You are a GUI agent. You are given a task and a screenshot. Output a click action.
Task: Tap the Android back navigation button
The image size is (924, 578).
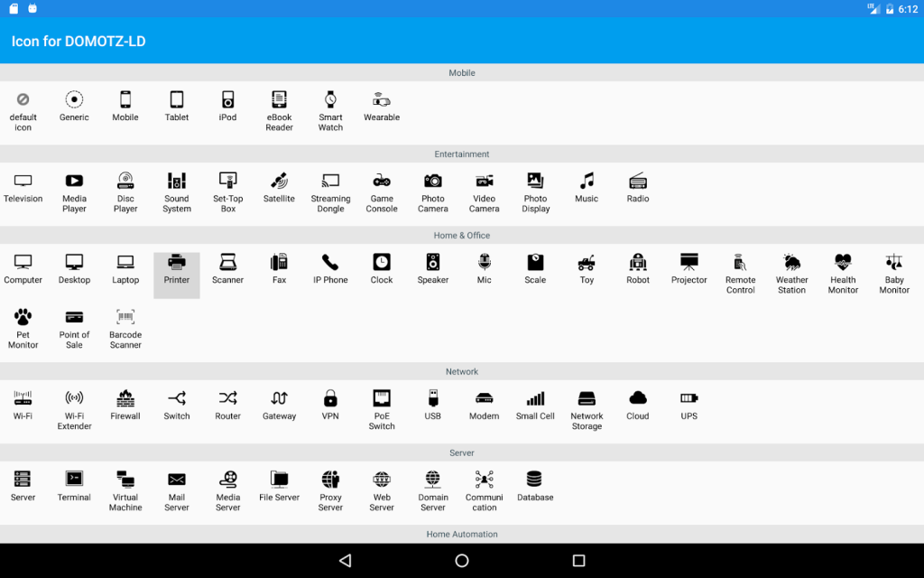point(346,560)
